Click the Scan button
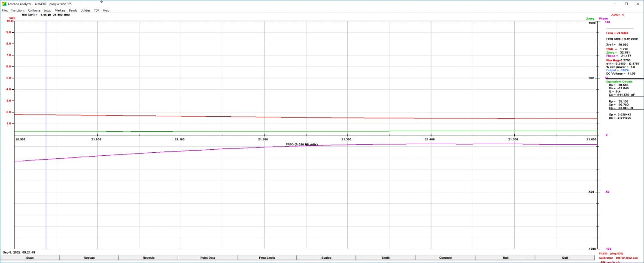Viewport: 644px width, 263px height. click(30, 257)
